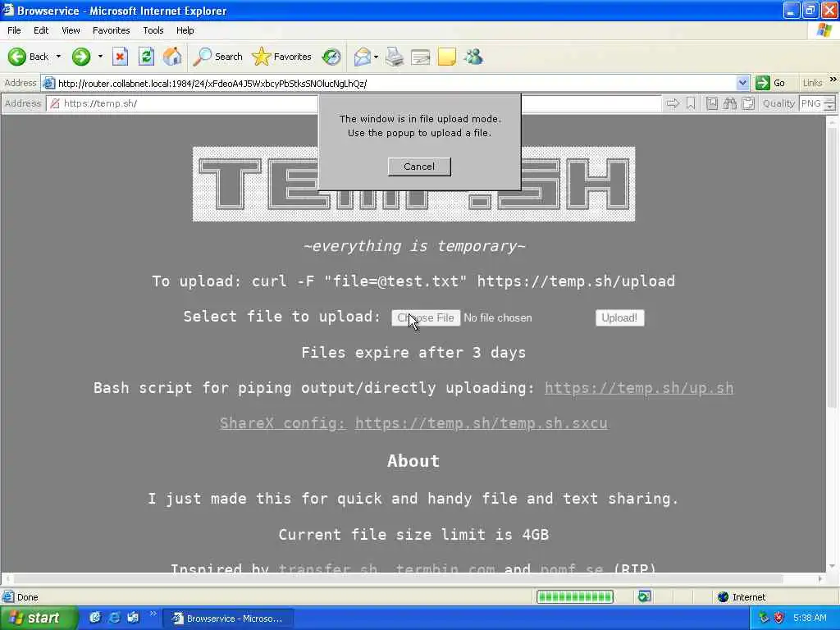Click the Refresh page icon
Viewport: 840px width, 630px height.
146,57
